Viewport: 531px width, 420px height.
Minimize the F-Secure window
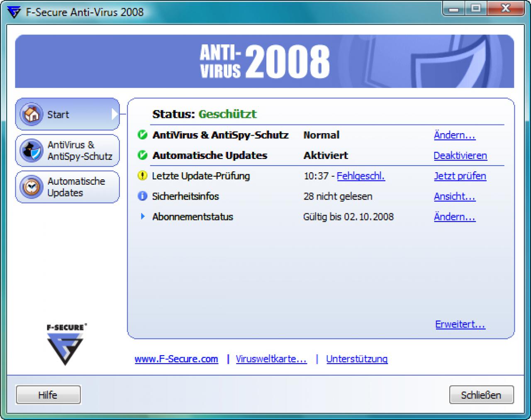[455, 8]
